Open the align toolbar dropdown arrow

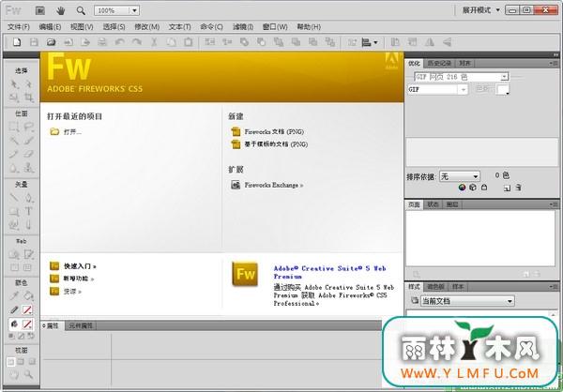coord(375,42)
